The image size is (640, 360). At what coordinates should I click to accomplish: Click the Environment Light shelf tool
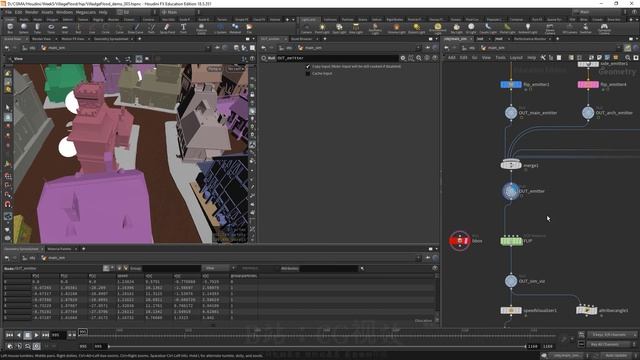click(x=438, y=28)
